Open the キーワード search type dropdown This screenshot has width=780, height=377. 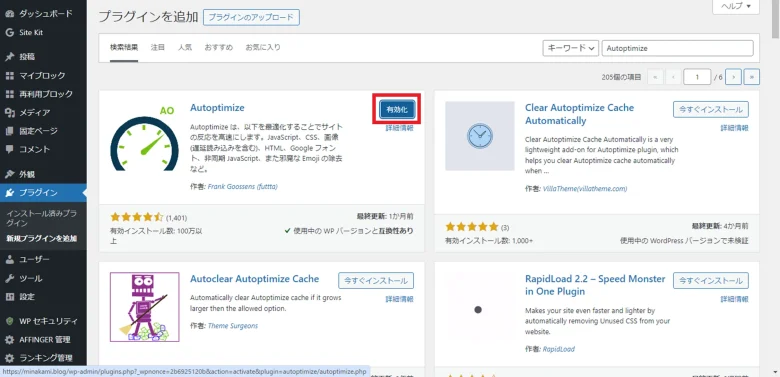[570, 48]
